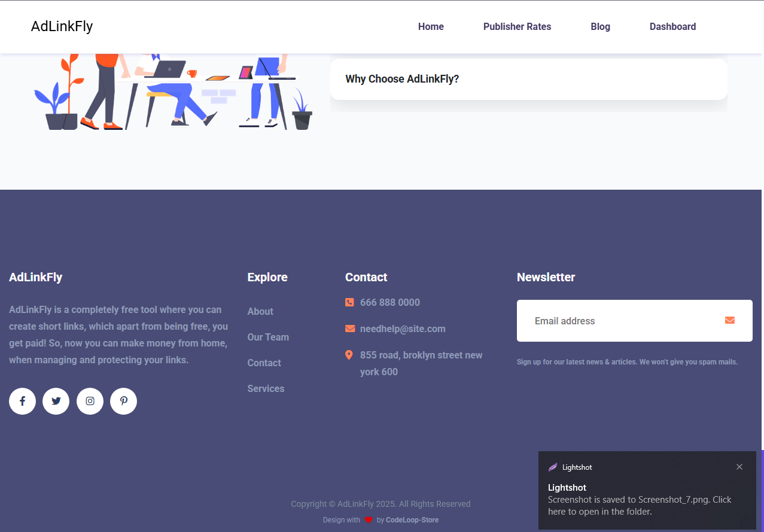Screen dimensions: 764x532
Task: Click the AdLinkFly footer heading
Action: pos(36,277)
